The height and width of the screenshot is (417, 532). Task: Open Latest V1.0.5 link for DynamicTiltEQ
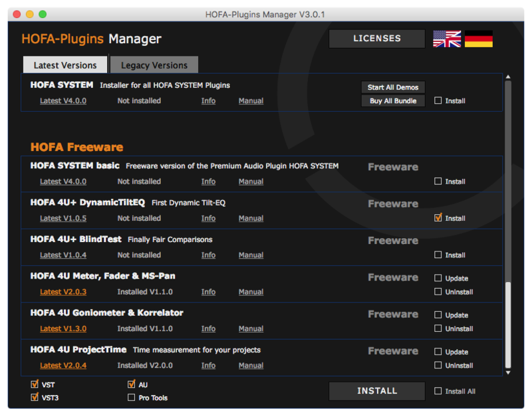(x=63, y=218)
